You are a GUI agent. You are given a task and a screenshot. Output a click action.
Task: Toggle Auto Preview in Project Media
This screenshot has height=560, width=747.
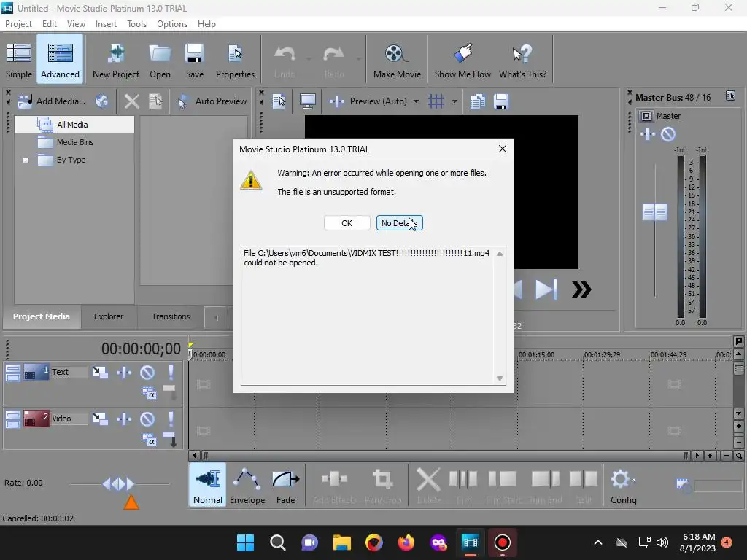click(x=212, y=101)
